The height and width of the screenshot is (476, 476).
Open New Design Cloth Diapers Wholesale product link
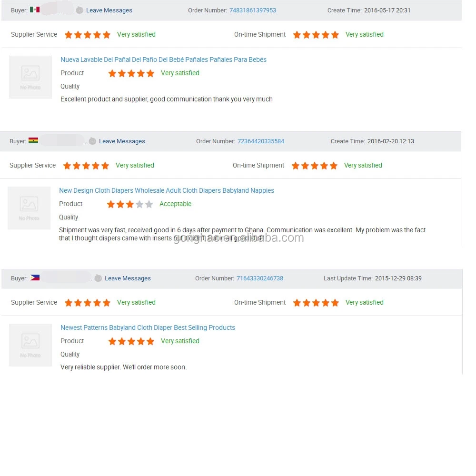pos(166,190)
